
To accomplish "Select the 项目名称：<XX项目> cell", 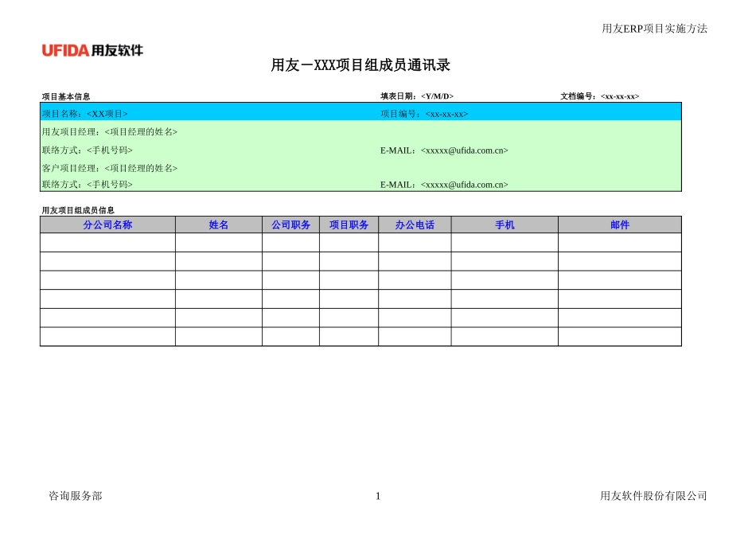I will [x=84, y=114].
